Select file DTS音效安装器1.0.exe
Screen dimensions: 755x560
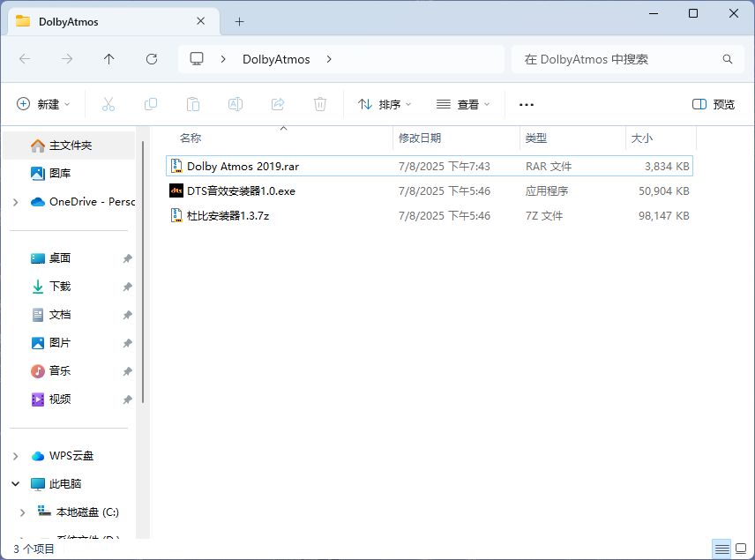click(430, 190)
